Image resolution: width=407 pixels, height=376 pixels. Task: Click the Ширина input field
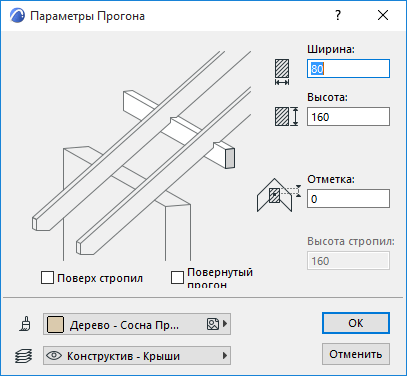click(x=348, y=69)
